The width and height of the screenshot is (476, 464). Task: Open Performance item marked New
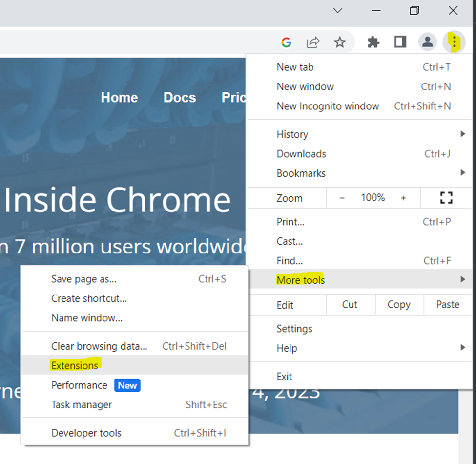135,385
